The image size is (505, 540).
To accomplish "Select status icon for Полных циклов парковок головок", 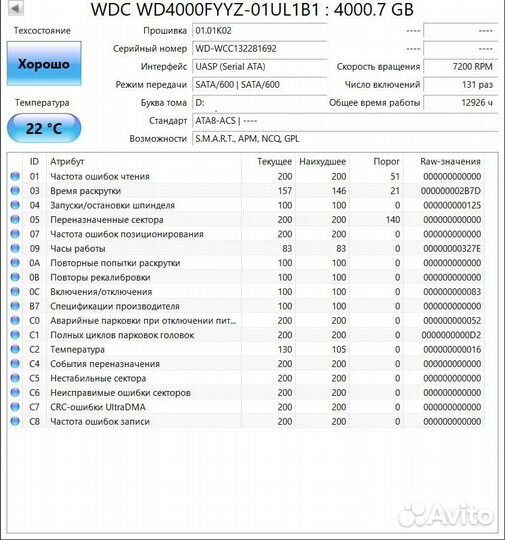I will pyautogui.click(x=15, y=335).
